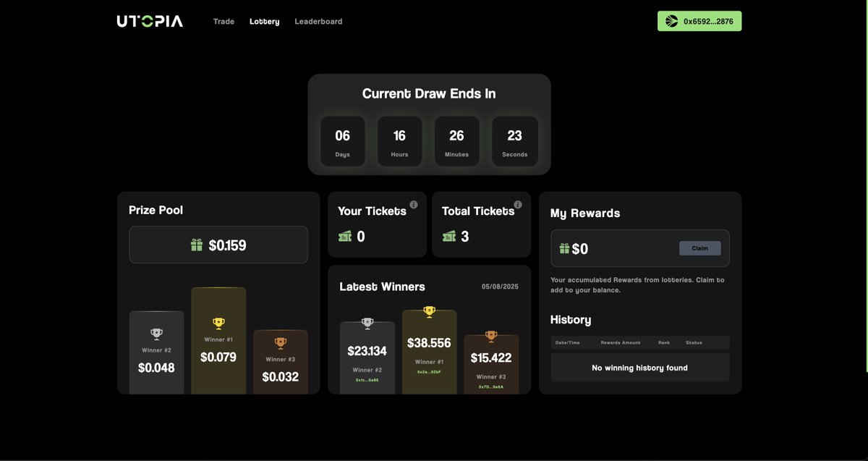Screen dimensions: 868x461
Task: Open Winner #3 address under $15.422
Action: click(491, 386)
